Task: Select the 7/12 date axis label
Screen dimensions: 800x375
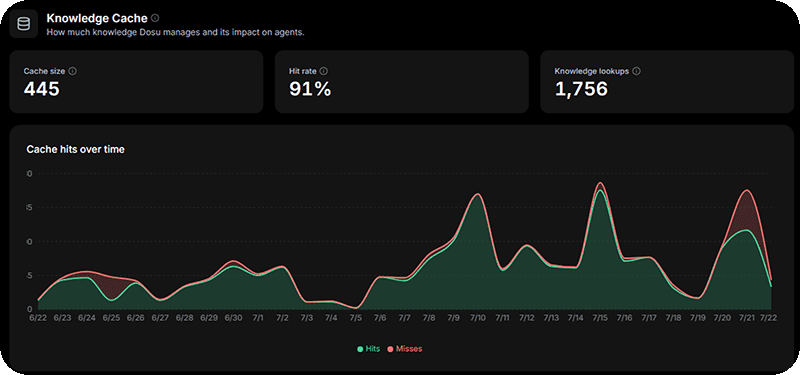Action: pyautogui.click(x=527, y=318)
